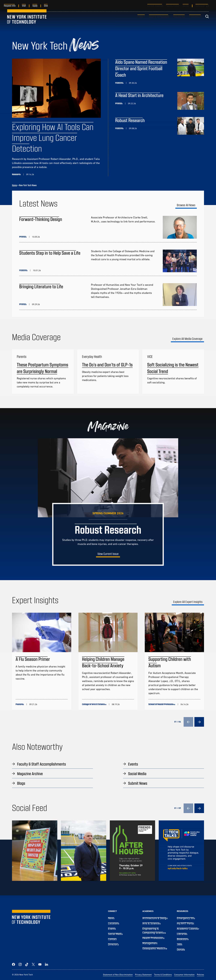Open the Browse All News link

[186, 205]
